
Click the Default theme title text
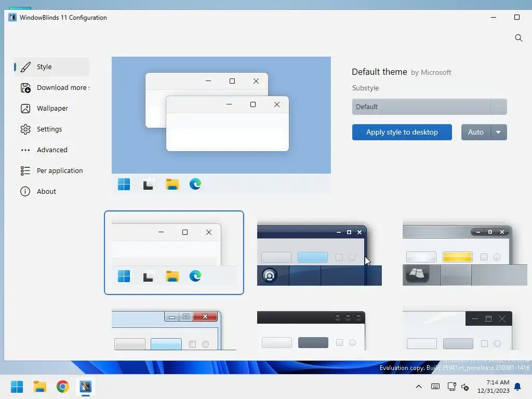(x=379, y=72)
